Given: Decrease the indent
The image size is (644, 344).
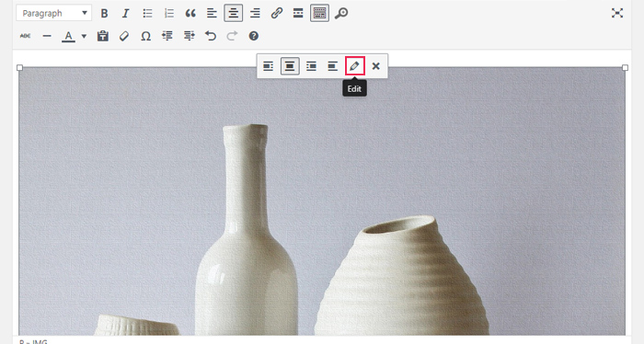Looking at the screenshot, I should (167, 36).
